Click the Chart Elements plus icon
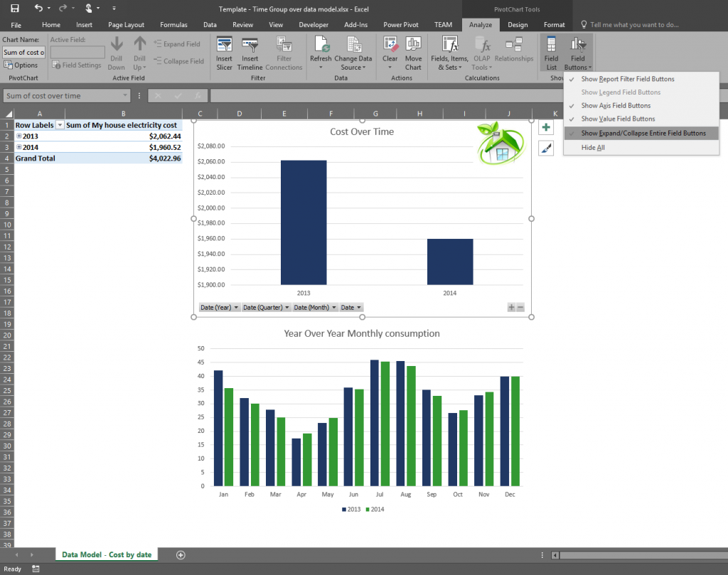The image size is (728, 575). pyautogui.click(x=546, y=128)
